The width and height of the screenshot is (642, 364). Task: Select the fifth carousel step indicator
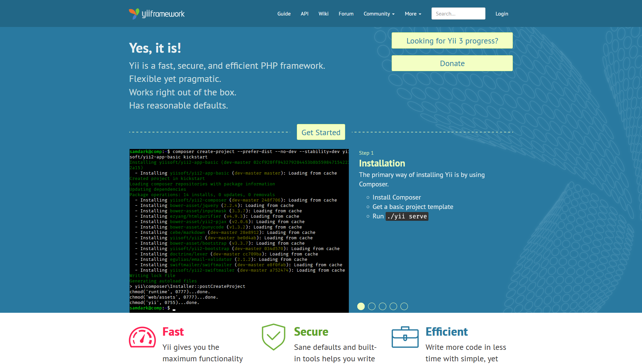tap(404, 306)
